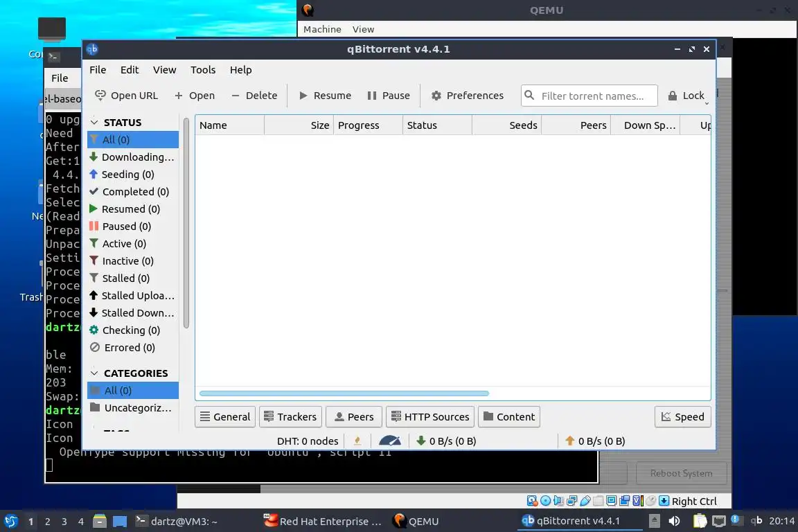
Task: Select All (0) under CATEGORIES
Action: [133, 391]
